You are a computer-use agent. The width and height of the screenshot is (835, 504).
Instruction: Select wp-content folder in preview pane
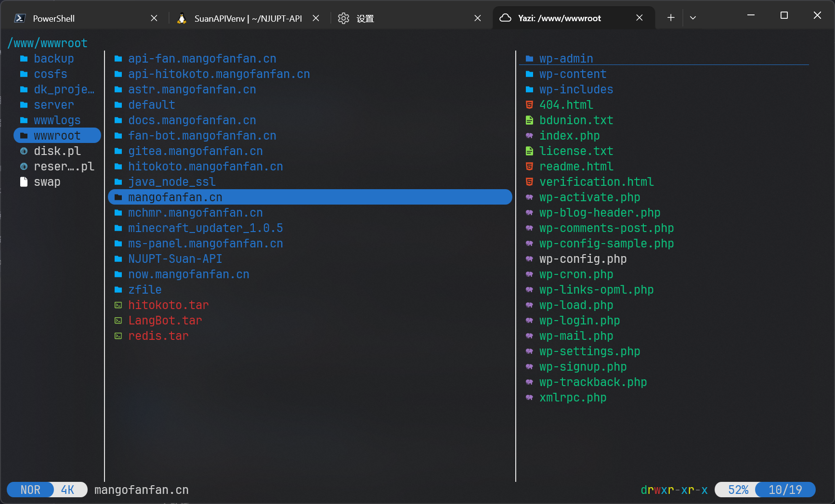pyautogui.click(x=573, y=74)
